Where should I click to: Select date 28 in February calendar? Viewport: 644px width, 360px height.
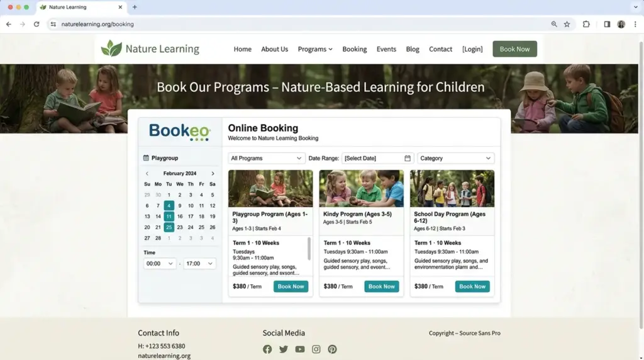(158, 238)
